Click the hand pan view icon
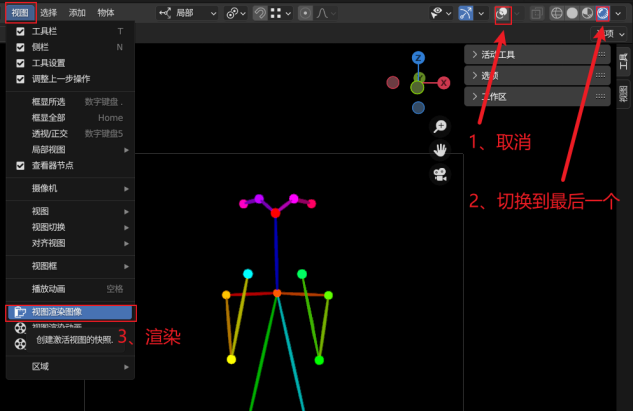 pos(440,150)
